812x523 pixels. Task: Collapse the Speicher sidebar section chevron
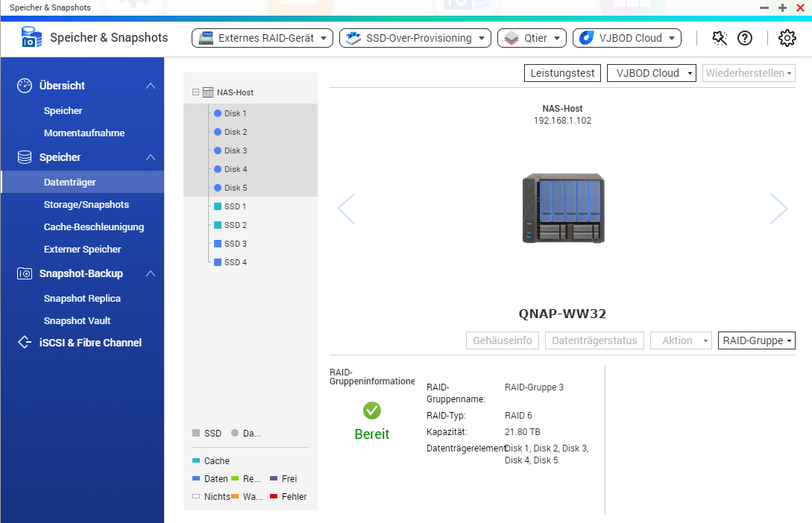151,157
